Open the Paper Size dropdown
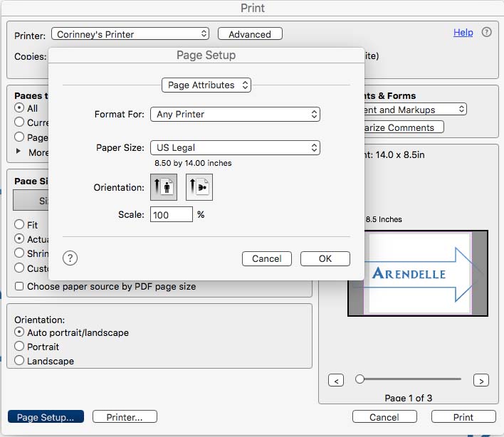The image size is (504, 437). 235,148
